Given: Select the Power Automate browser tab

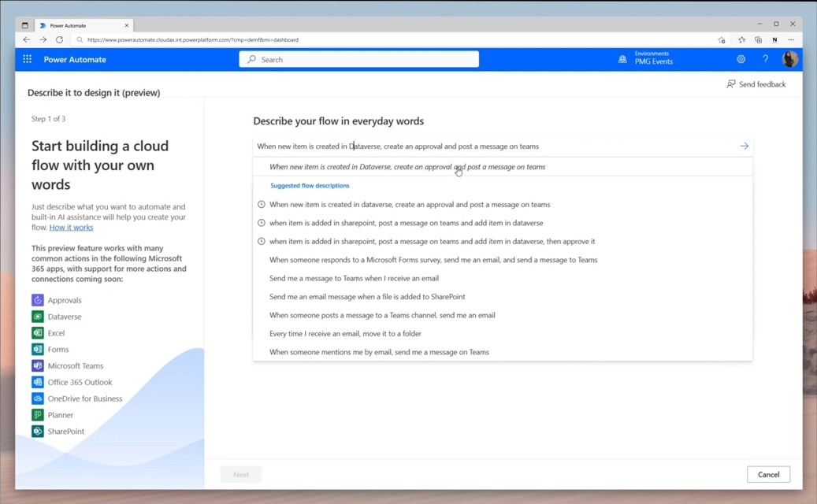Looking at the screenshot, I should (84, 25).
